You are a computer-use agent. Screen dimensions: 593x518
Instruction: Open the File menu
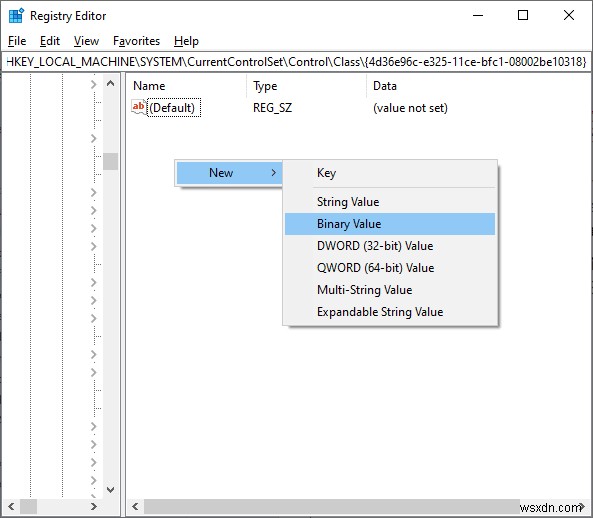point(17,41)
